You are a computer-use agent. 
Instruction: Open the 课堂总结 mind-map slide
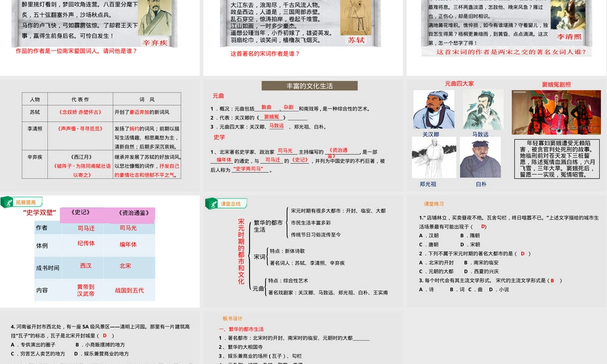(x=303, y=251)
